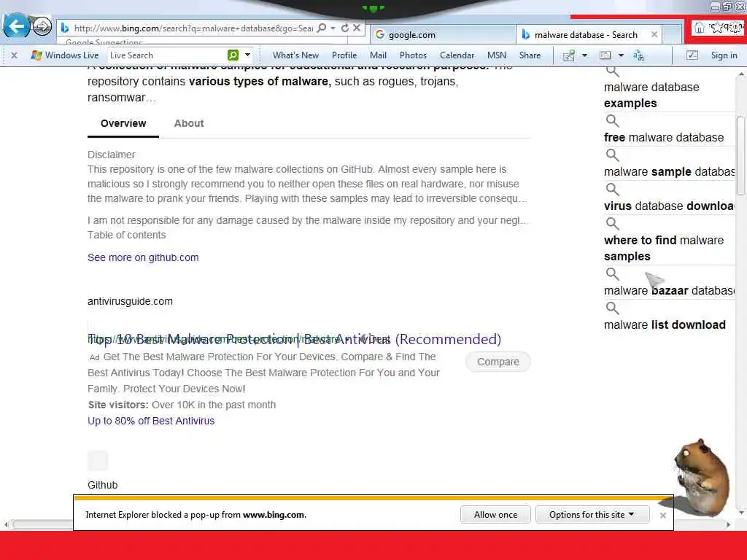
Task: Search related: where to find malware samples
Action: coord(664,248)
